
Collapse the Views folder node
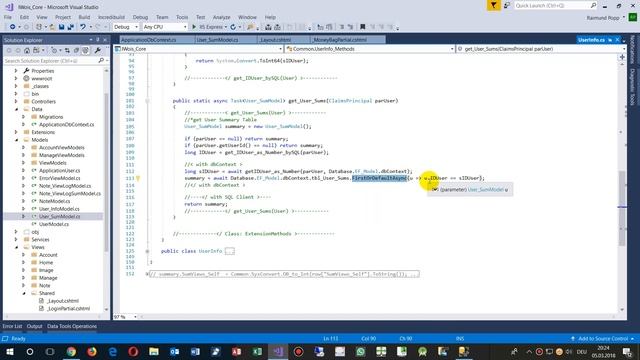pyautogui.click(x=16, y=247)
